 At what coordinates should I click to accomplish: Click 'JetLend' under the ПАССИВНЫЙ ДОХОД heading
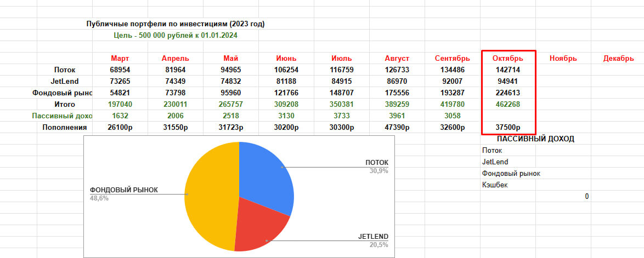point(495,162)
